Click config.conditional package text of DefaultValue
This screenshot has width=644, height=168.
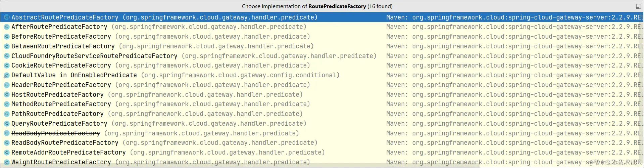click(x=240, y=75)
